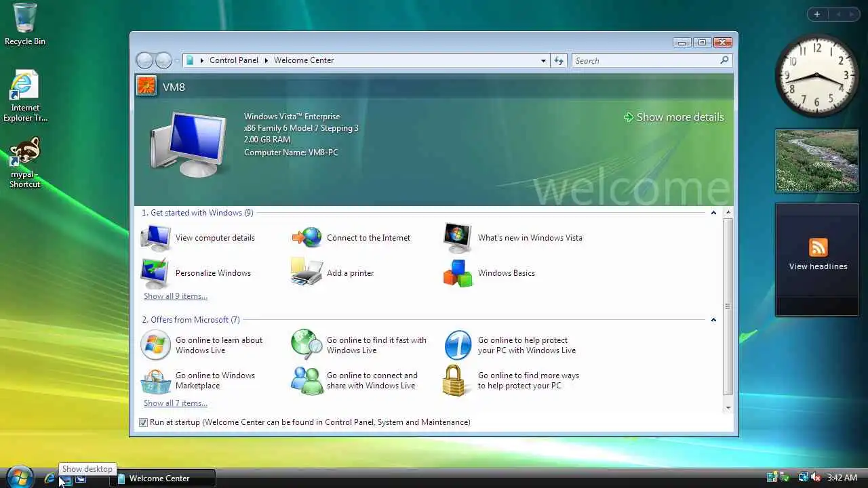The width and height of the screenshot is (868, 488).
Task: Click the 3:42 AM taskbar clock
Action: [x=842, y=478]
